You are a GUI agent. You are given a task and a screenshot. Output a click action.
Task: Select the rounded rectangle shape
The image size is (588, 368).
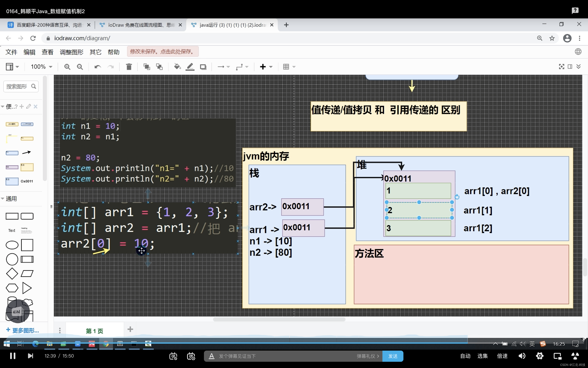[27, 216]
